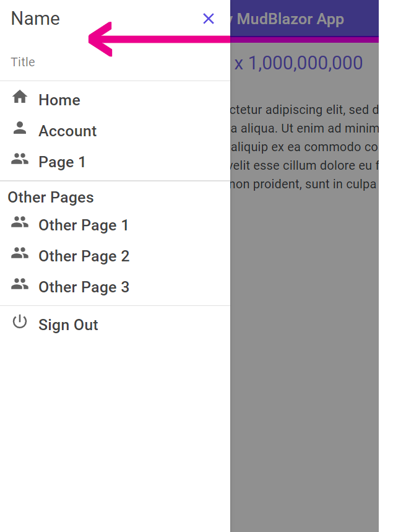Image resolution: width=406 pixels, height=532 pixels.
Task: Click the My MudBlazor App title bar
Action: (292, 19)
